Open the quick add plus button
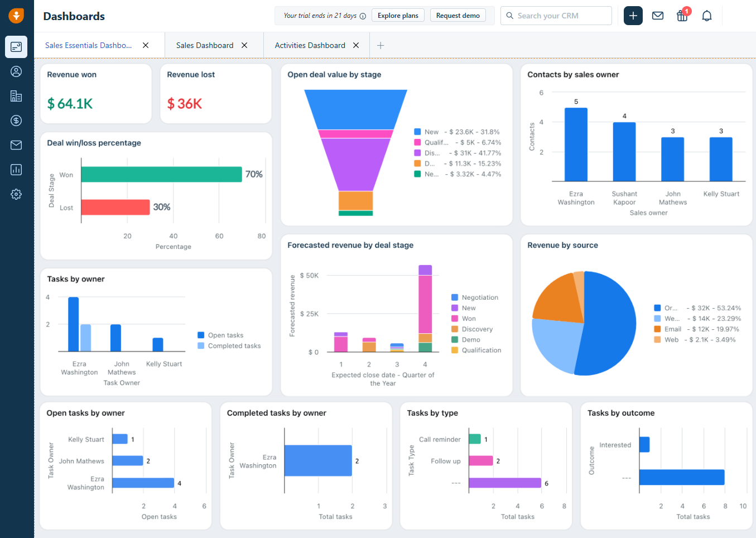Screen dimensions: 756x538 point(633,15)
